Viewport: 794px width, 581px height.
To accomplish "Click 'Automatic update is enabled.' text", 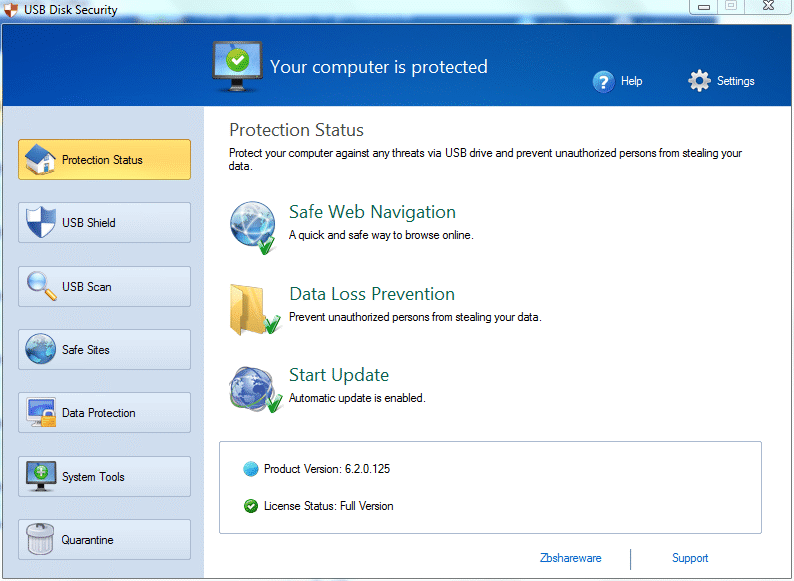I will tap(357, 398).
